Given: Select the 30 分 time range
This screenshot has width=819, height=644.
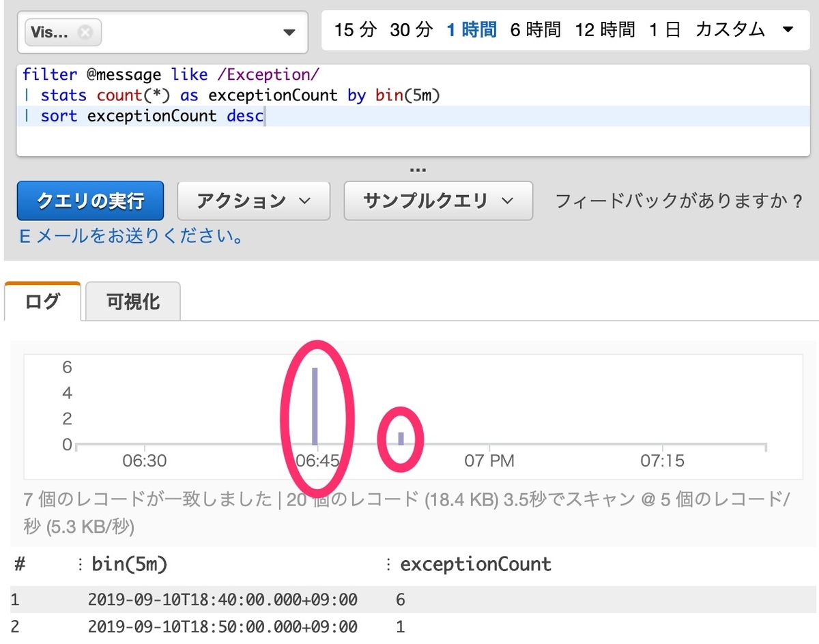Looking at the screenshot, I should point(412,30).
